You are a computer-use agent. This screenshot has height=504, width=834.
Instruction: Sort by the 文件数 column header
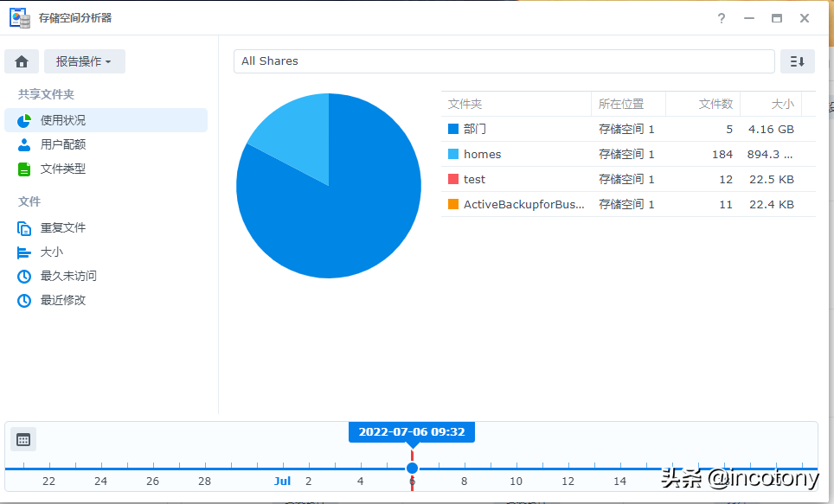702,105
